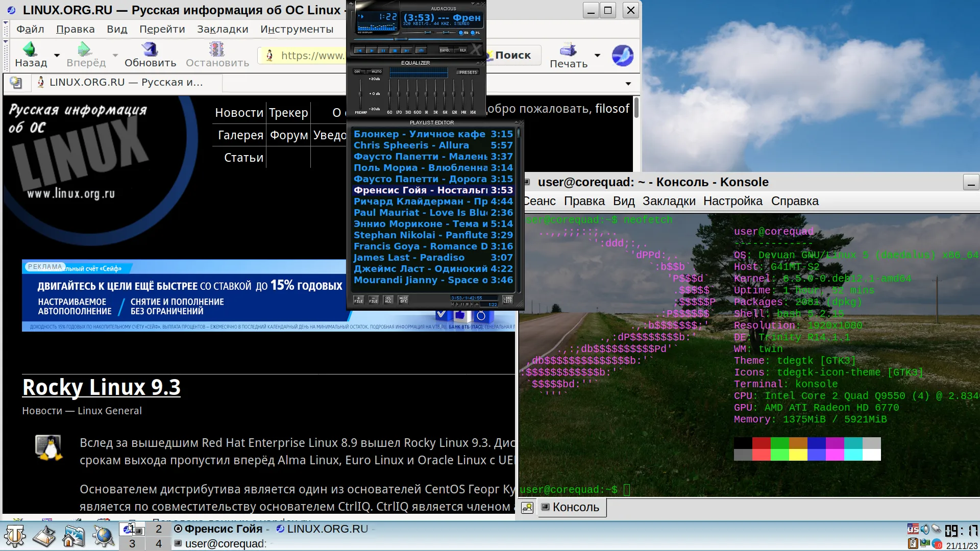Select playlist track James Last - Paradiso

(433, 258)
